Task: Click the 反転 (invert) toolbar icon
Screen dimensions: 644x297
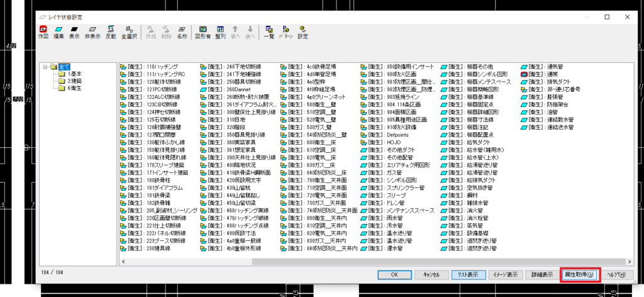Action: pos(111,31)
